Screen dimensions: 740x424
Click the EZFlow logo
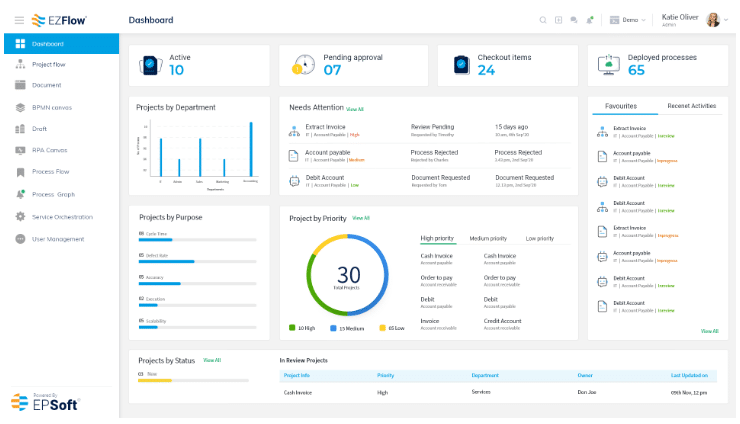(59, 20)
